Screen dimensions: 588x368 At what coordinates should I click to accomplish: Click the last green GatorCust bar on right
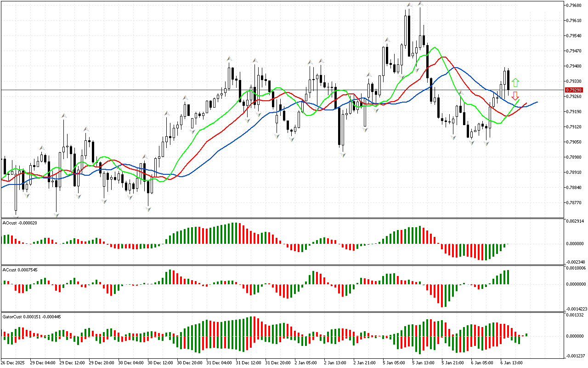[x=526, y=334]
